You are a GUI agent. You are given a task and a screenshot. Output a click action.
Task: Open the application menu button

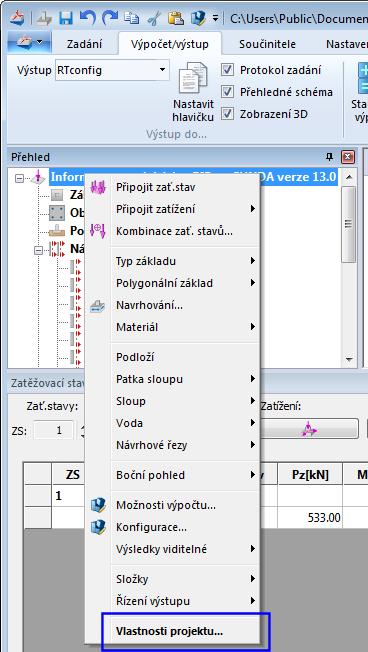[x=29, y=42]
